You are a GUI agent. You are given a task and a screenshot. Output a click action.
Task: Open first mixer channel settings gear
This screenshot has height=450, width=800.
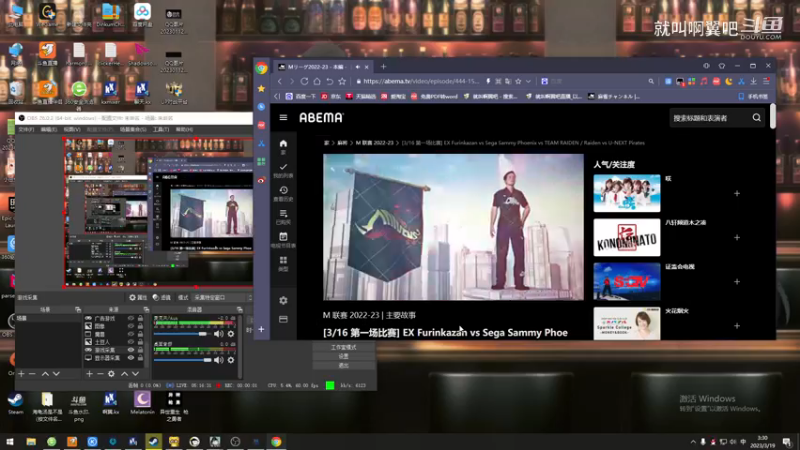click(231, 334)
